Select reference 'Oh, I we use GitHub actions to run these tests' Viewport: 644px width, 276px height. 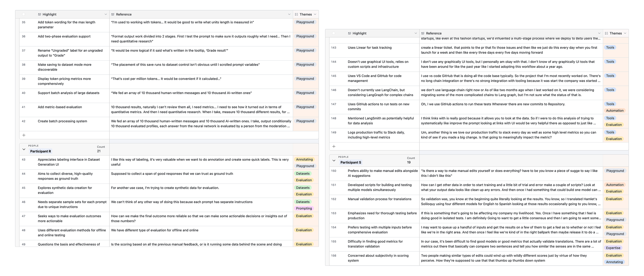tap(511, 107)
